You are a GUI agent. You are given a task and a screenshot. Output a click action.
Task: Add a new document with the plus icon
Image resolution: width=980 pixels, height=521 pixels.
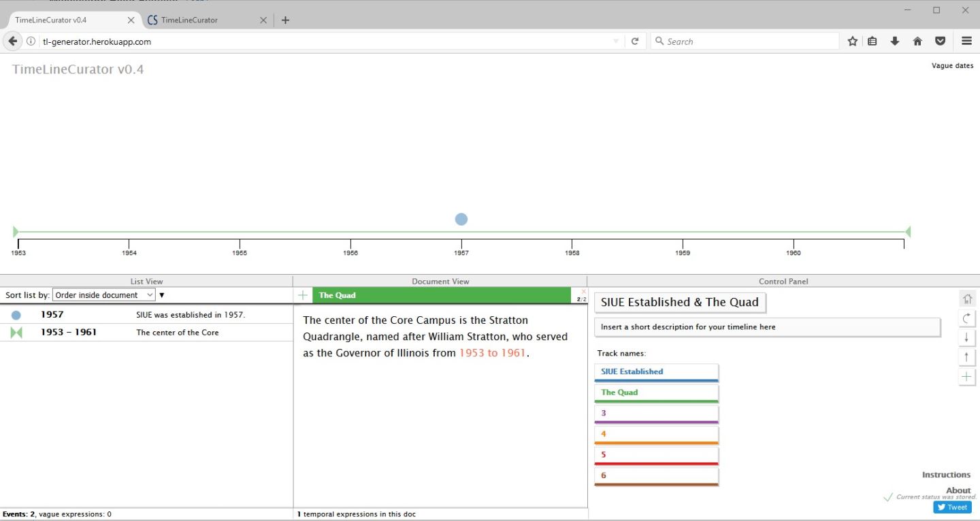coord(303,295)
